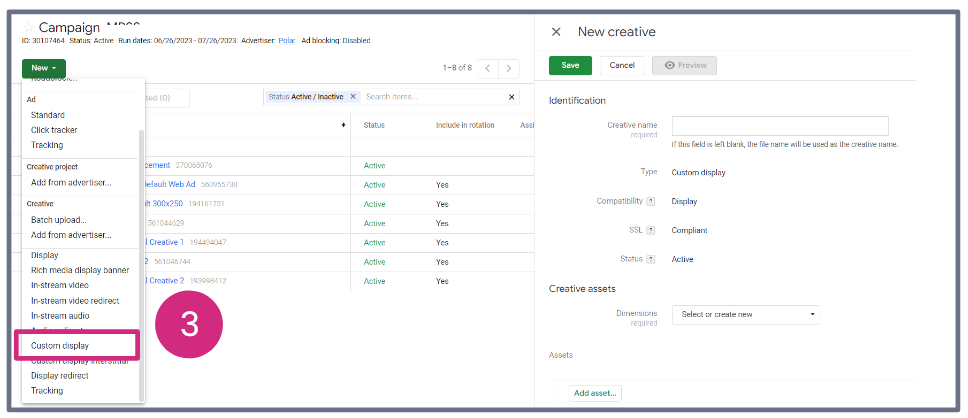
Task: Click the Cancel button
Action: 622,65
